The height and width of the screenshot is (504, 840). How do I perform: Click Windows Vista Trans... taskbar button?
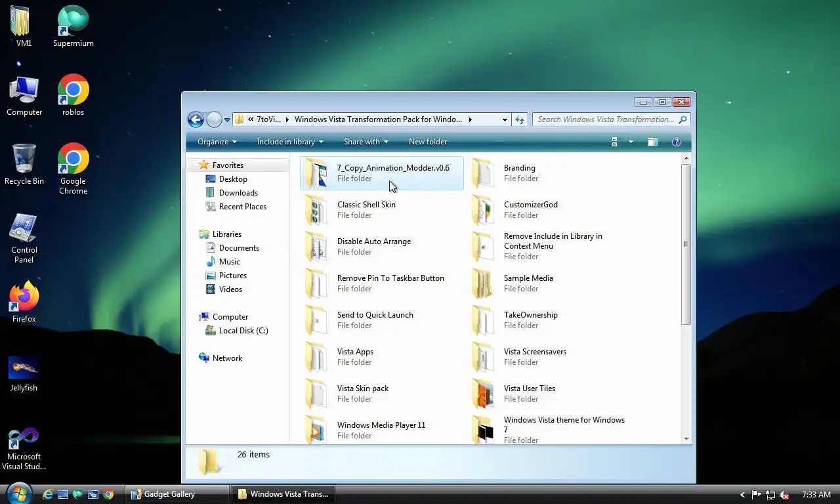click(x=283, y=494)
